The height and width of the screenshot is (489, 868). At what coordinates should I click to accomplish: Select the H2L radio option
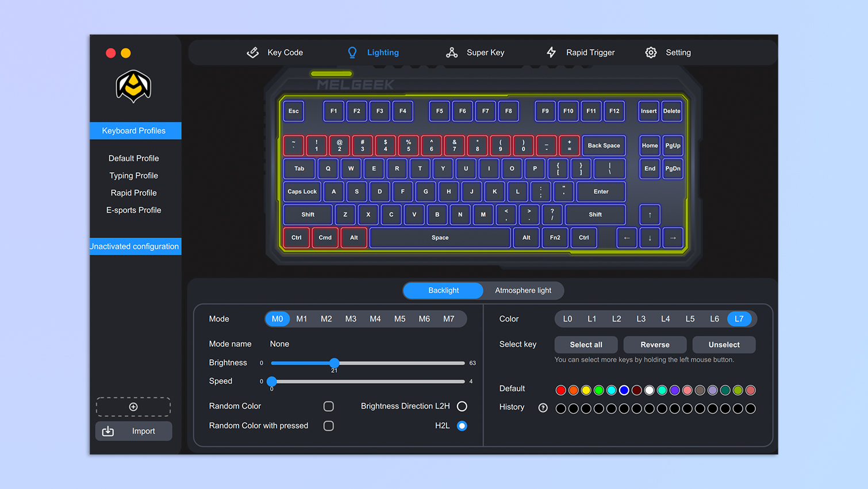tap(462, 426)
